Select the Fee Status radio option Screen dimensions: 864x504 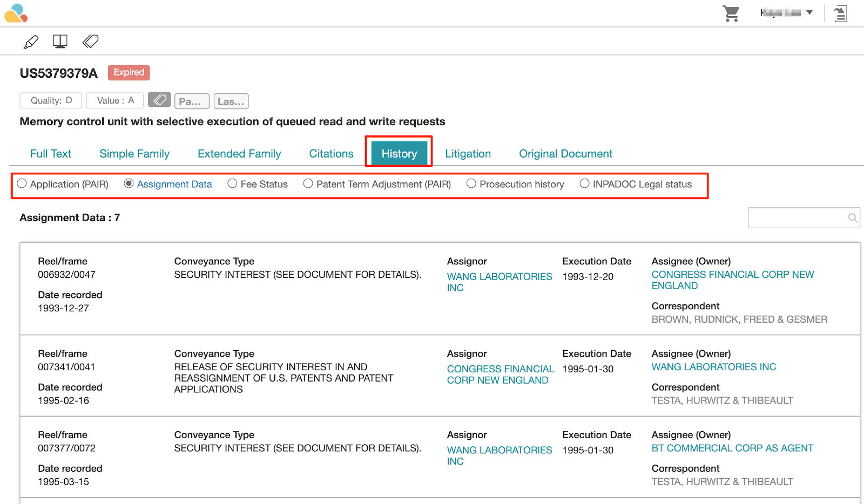(232, 183)
